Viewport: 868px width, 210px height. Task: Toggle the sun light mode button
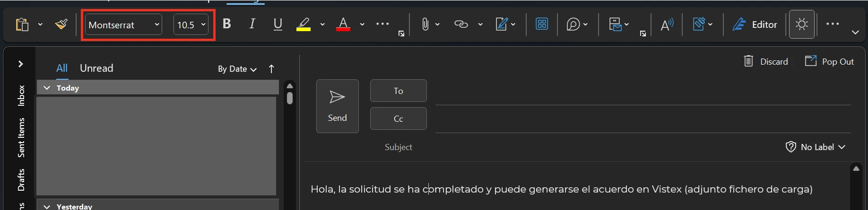tap(802, 24)
